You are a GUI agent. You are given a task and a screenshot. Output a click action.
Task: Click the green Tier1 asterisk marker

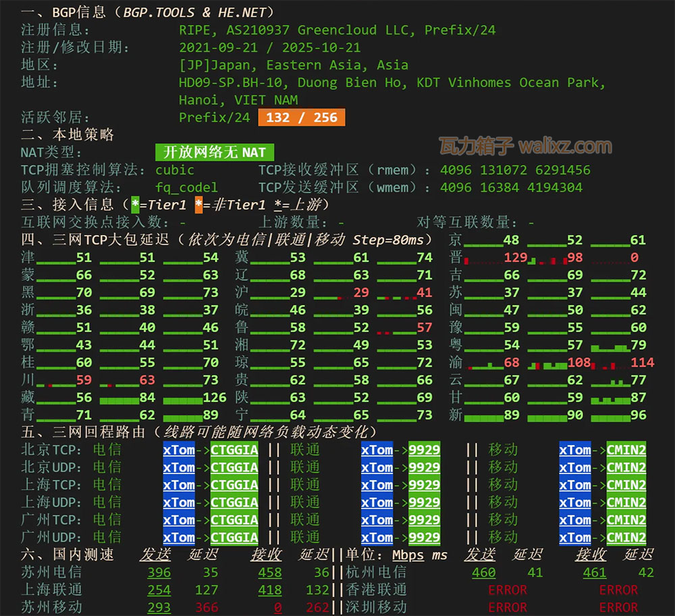(x=135, y=205)
